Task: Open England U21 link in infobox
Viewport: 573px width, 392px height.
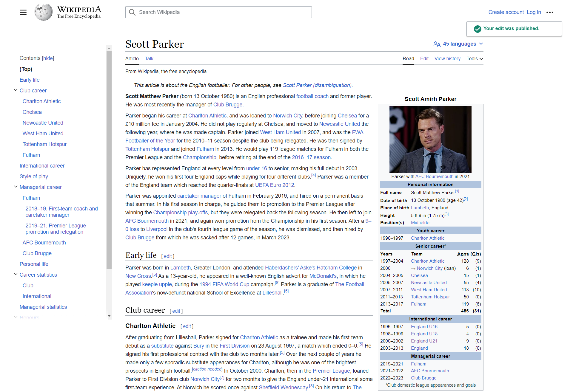Action: coord(424,341)
